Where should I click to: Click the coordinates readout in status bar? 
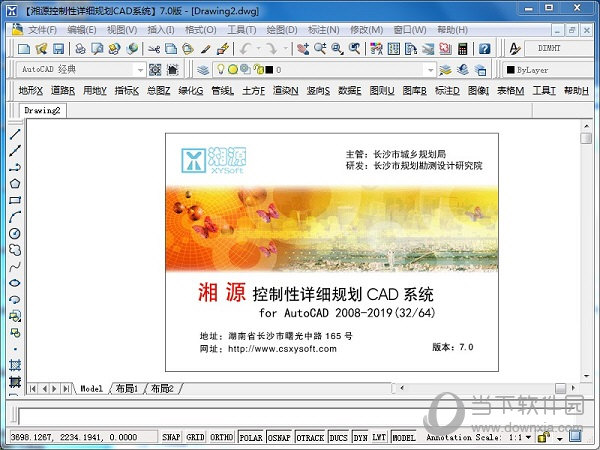click(x=73, y=437)
